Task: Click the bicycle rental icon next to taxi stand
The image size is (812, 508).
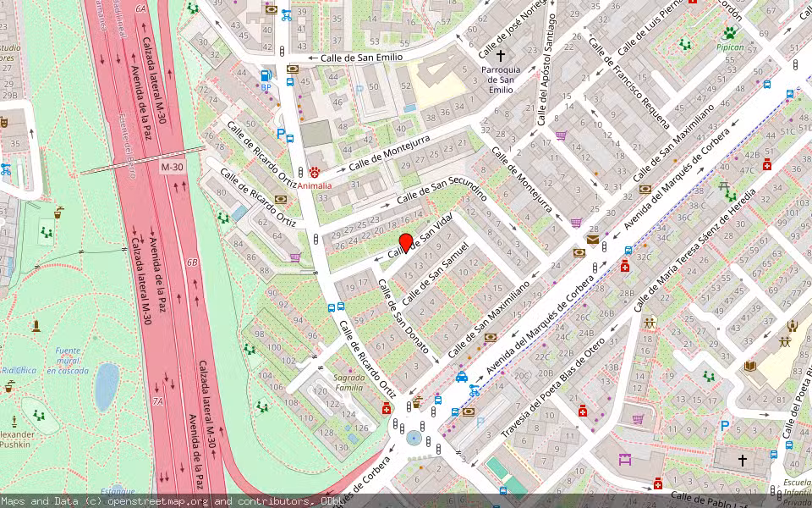Action: tap(474, 390)
